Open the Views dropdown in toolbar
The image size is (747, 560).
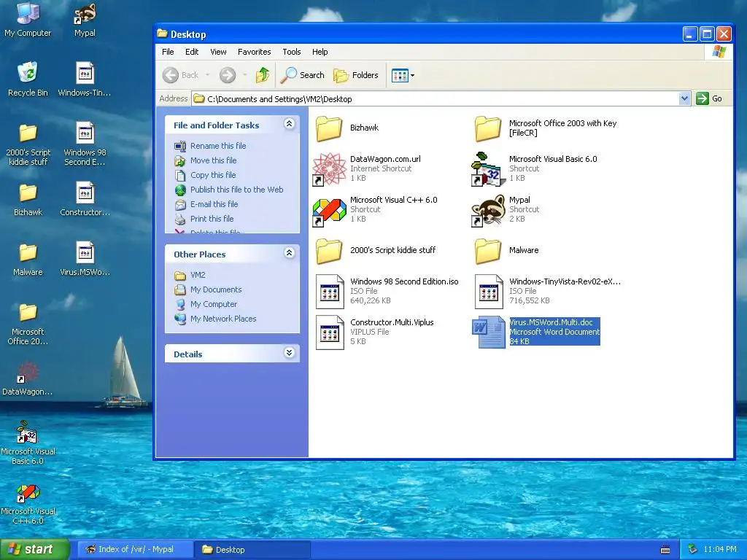coord(403,75)
